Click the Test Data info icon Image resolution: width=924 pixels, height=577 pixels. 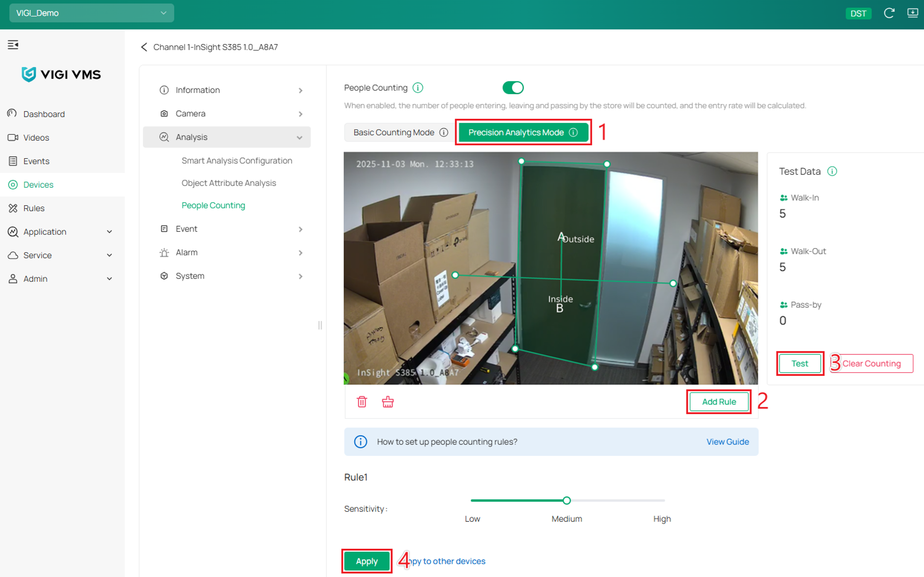pyautogui.click(x=832, y=171)
